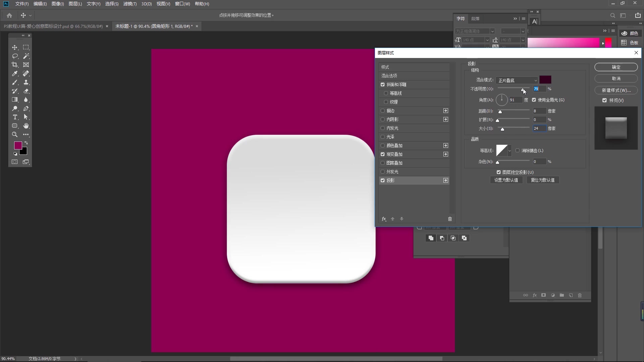
Task: Select the Move tool in toolbar
Action: (x=15, y=47)
